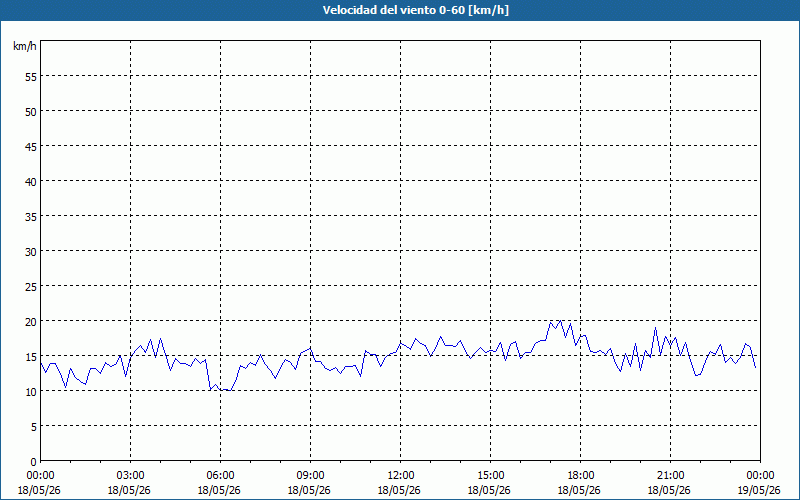Image resolution: width=800 pixels, height=500 pixels.
Task: Select the "10" tick on the y-axis
Action: coord(31,391)
